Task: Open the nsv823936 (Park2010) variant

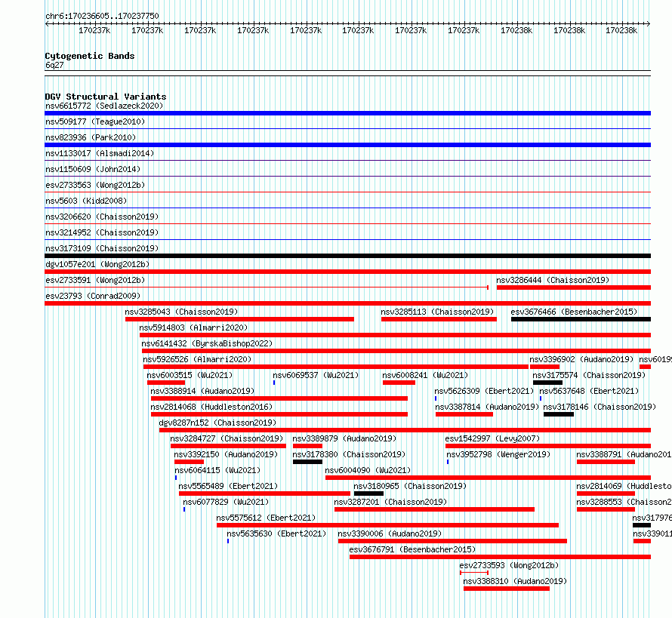Action: point(91,137)
